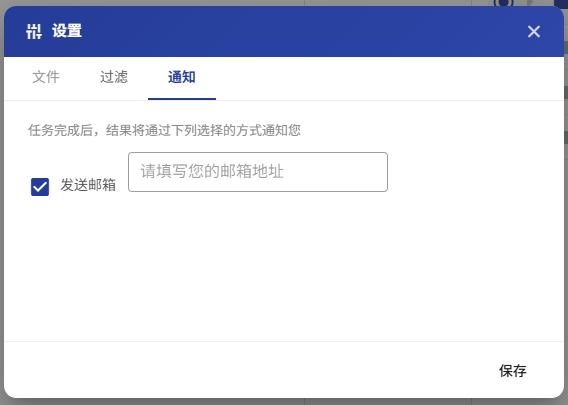
Task: Focus the 请填写您的邮箱地址 input field
Action: pyautogui.click(x=258, y=172)
